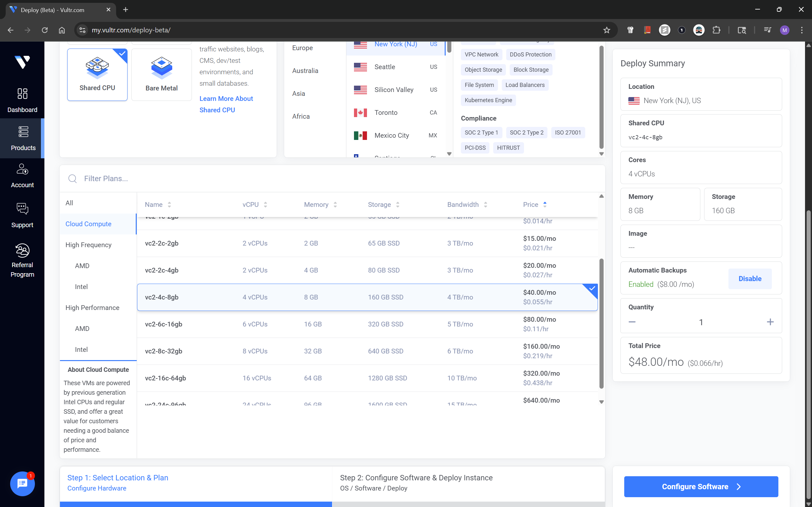
Task: Open a new browser tab
Action: tap(126, 10)
